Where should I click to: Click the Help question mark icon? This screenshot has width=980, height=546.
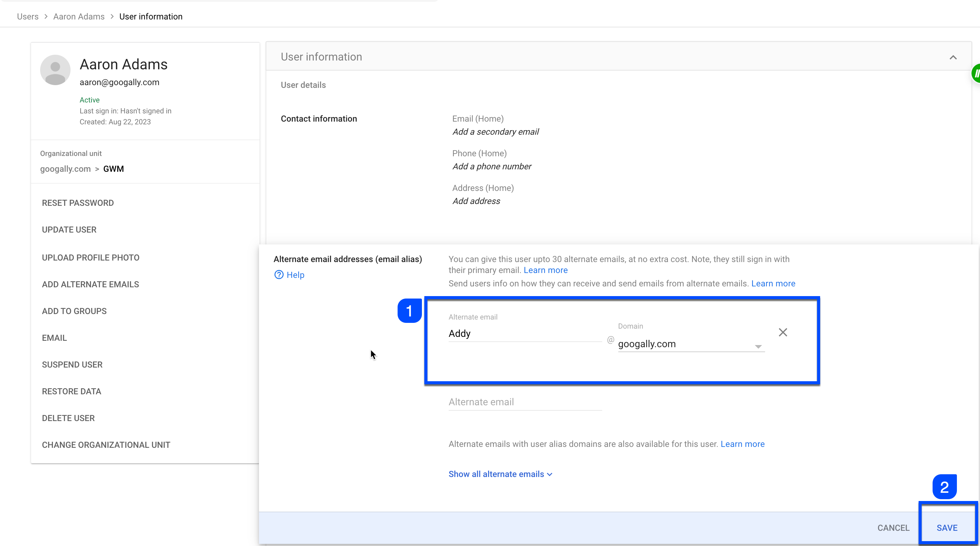279,275
